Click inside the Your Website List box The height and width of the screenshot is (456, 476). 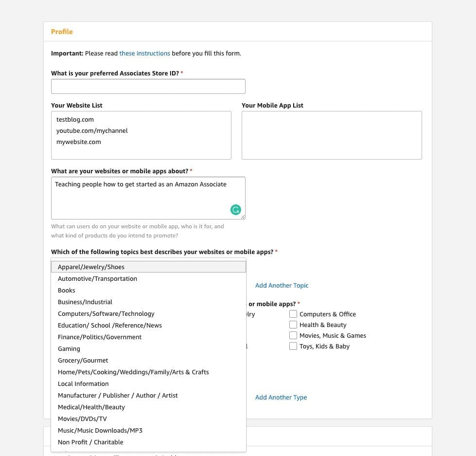point(141,135)
